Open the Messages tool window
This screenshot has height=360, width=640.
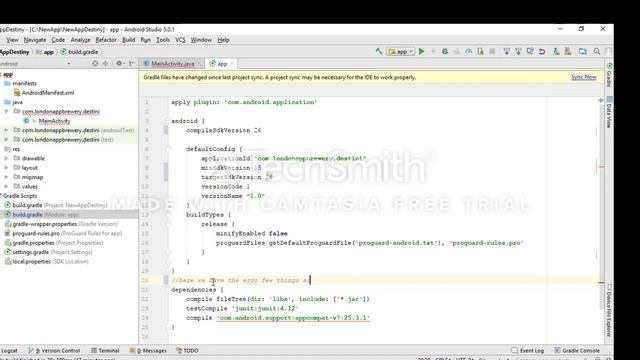click(148, 350)
